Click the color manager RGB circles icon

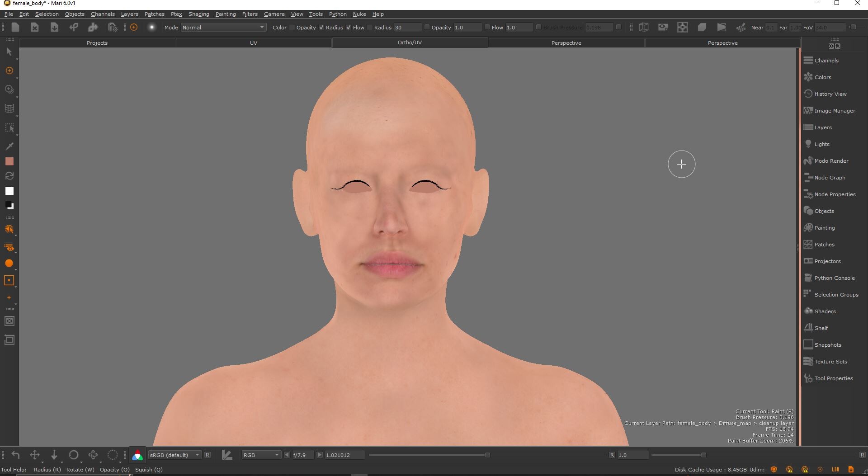(137, 455)
